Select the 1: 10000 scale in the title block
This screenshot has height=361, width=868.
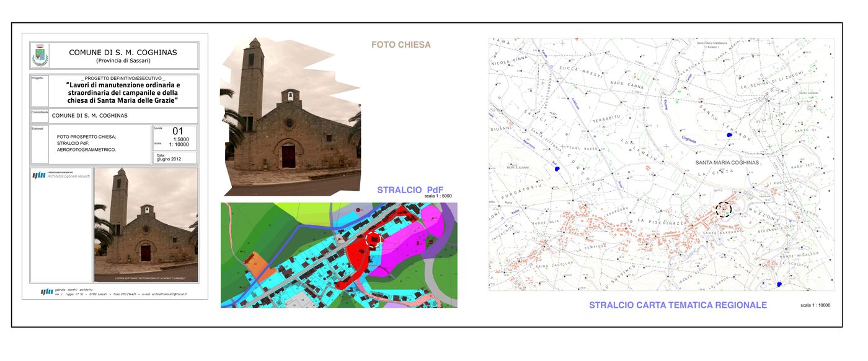coord(179,145)
